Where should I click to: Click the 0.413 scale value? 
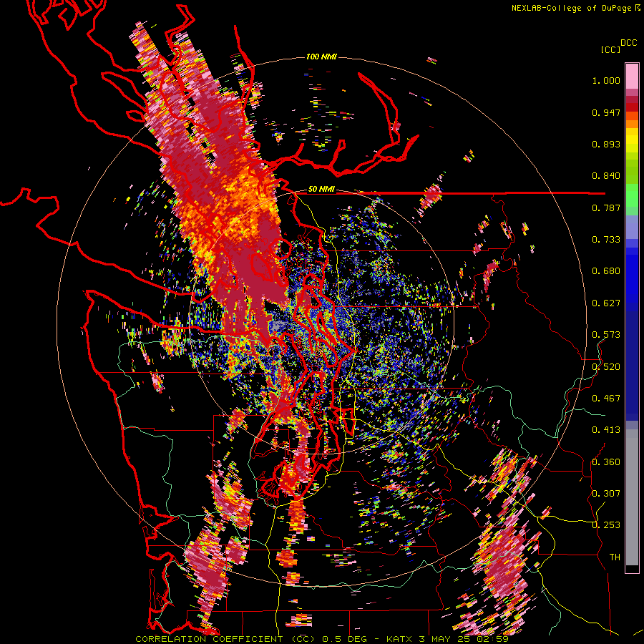(x=606, y=430)
